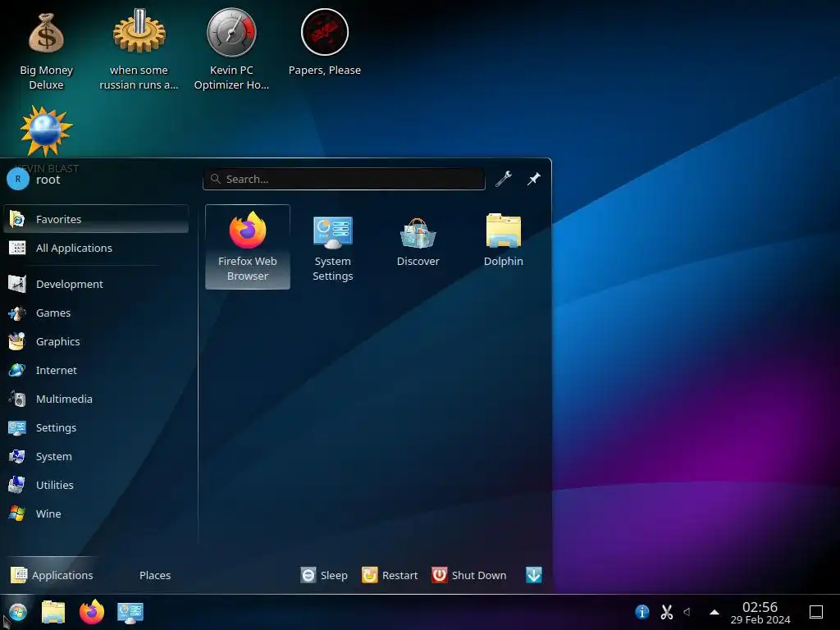Screen dimensions: 840x630
Task: Open file manager from taskbar
Action: (53, 612)
